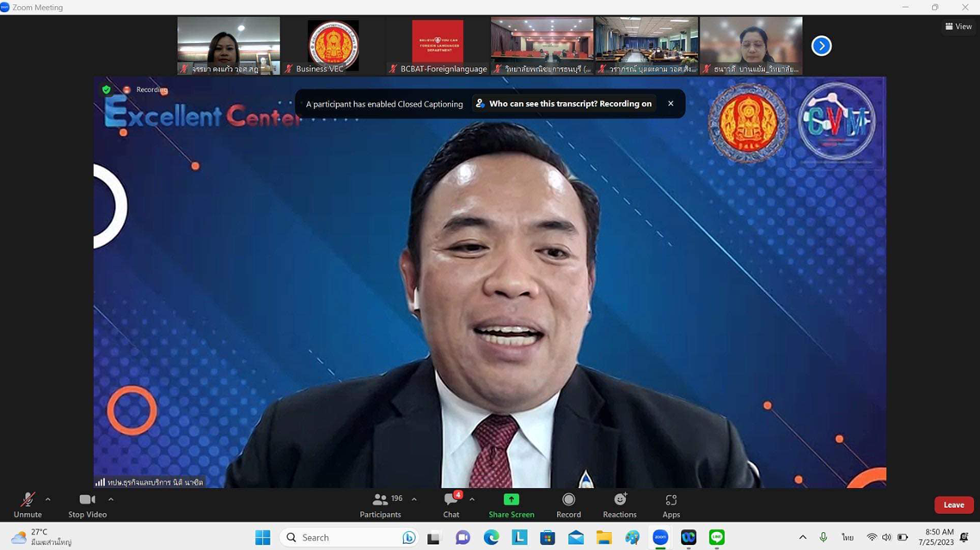Stop the video camera
The width and height of the screenshot is (980, 550).
coord(88,505)
